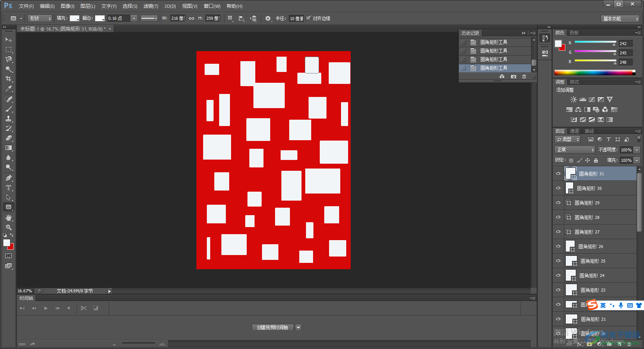Viewport: 644px width, 349px height.
Task: Expand the 形状 tool mode dropdown
Action: pos(40,18)
